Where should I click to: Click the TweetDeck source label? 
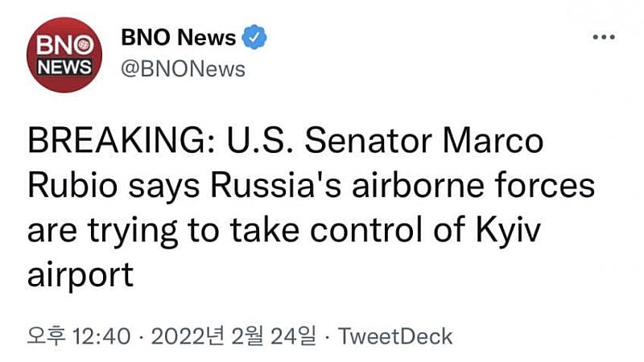[x=395, y=335]
